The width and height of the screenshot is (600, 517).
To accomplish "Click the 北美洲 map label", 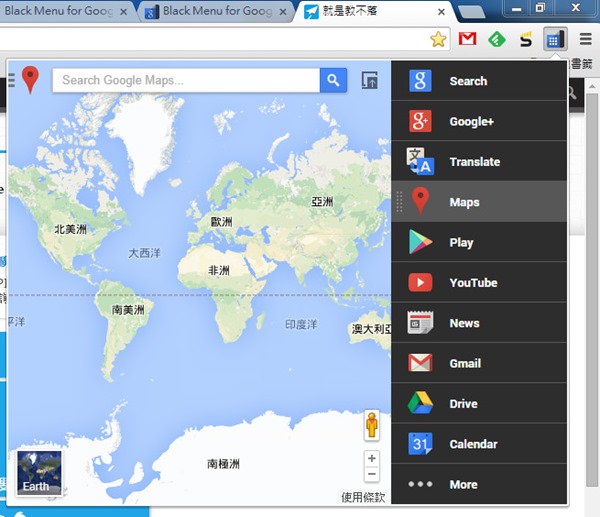I will point(70,229).
